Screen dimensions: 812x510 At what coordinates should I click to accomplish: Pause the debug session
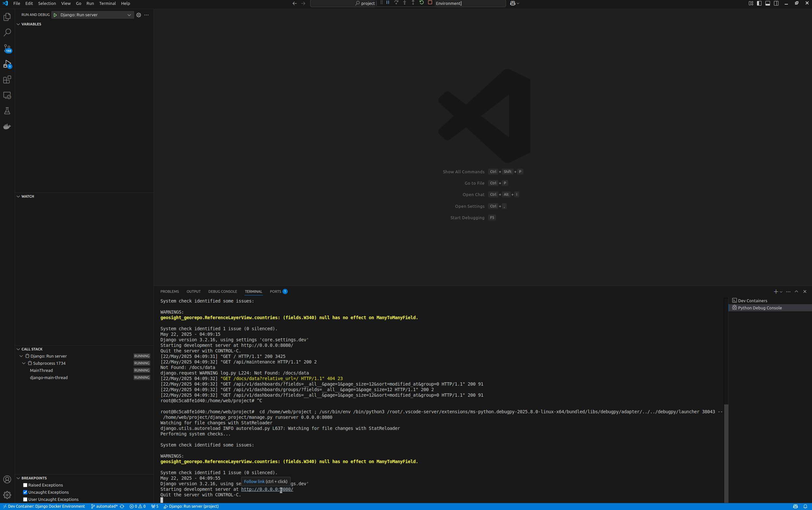[x=388, y=3]
